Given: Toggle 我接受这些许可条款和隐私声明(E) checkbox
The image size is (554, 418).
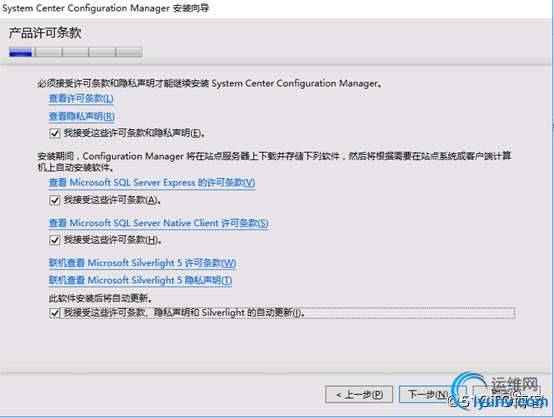Looking at the screenshot, I should point(54,134).
